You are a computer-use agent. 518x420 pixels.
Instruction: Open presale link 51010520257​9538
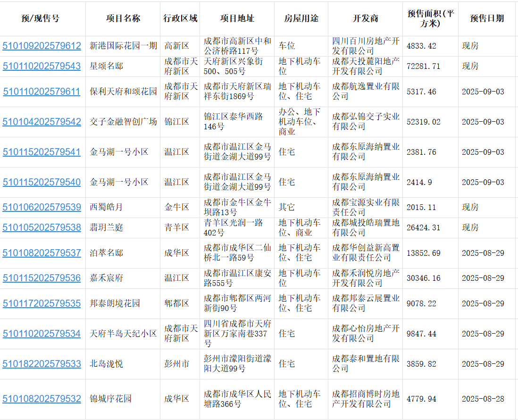tap(42, 227)
